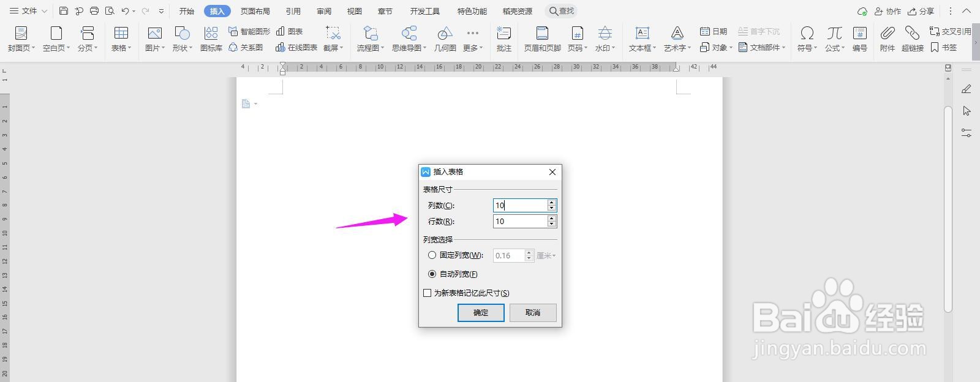The height and width of the screenshot is (382, 980).
Task: Select 固定列宽 fixed column width radio
Action: [432, 255]
